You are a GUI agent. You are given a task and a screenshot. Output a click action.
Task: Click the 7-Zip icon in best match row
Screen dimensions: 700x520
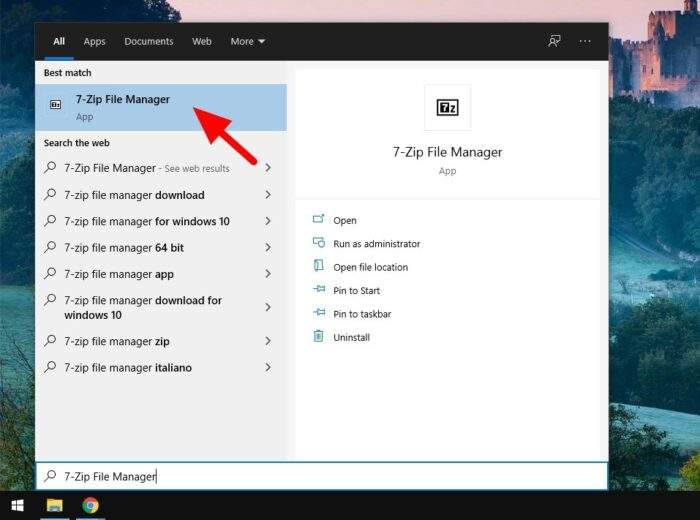click(x=55, y=104)
